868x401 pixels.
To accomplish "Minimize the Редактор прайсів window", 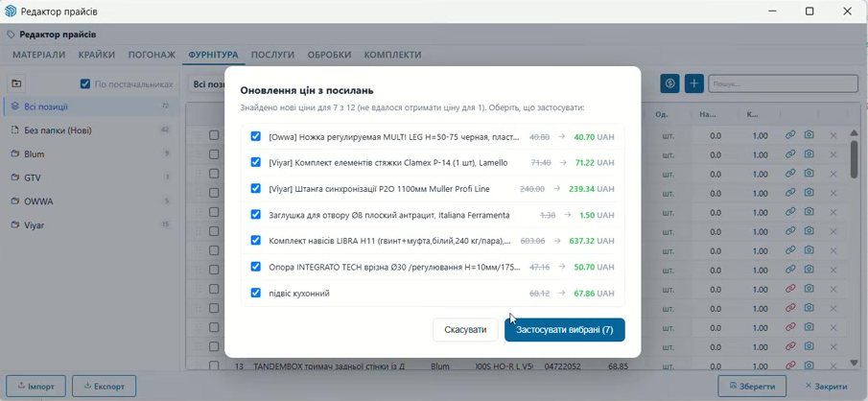I will pos(772,12).
